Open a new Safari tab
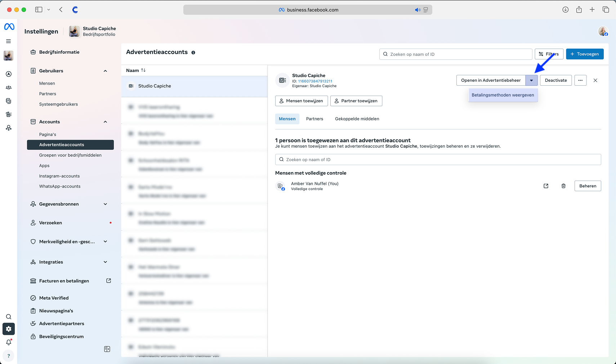The height and width of the screenshot is (364, 616). 592,10
